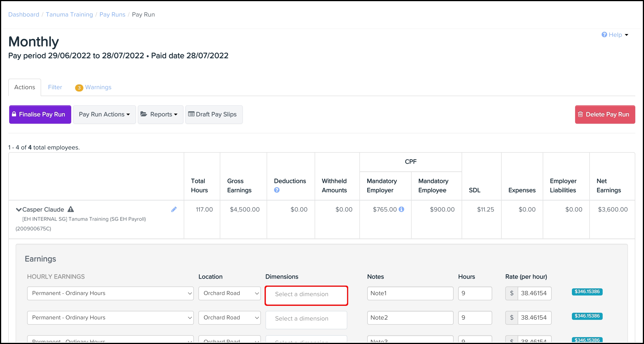Open the Pay Run Actions dropdown
The image size is (644, 344).
click(x=104, y=115)
